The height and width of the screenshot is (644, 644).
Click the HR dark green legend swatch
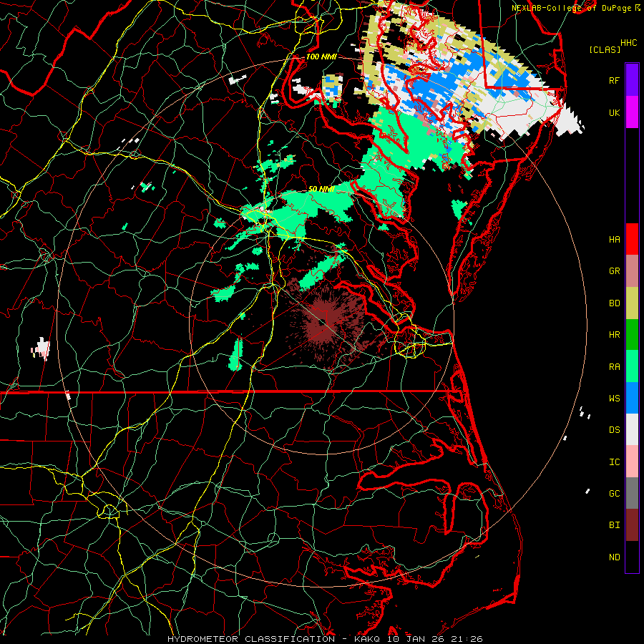click(632, 334)
